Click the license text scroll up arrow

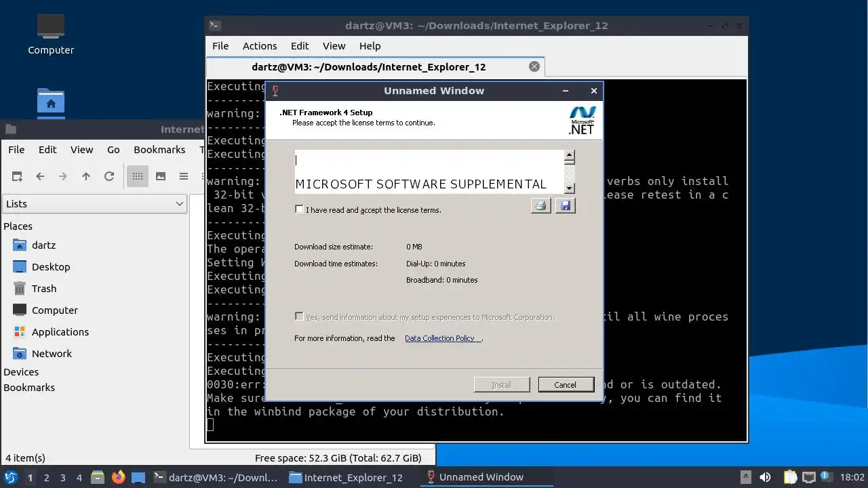point(570,157)
